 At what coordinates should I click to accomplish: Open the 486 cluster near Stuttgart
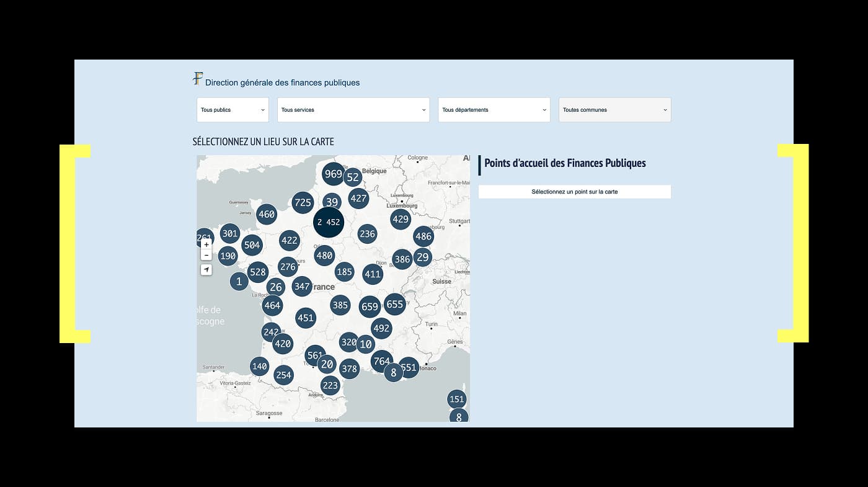tap(423, 236)
